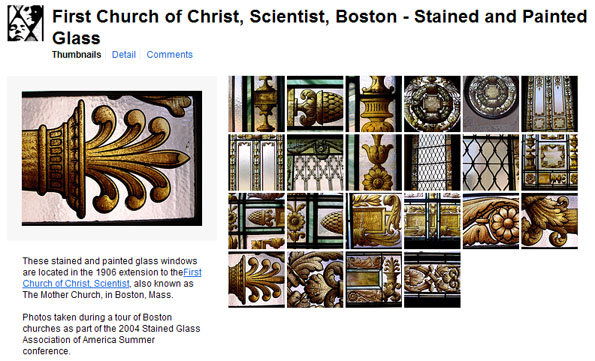
Task: Open the large golden flourish preview image
Action: [x=112, y=158]
